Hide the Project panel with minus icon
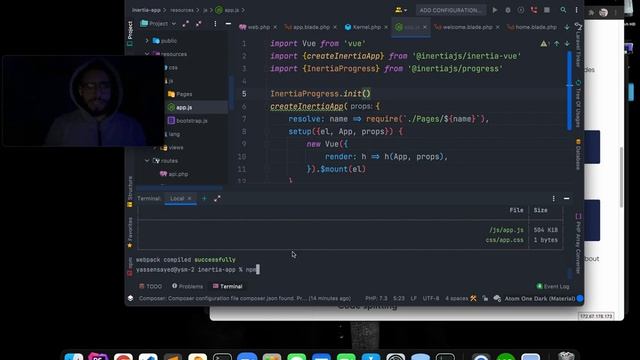The width and height of the screenshot is (640, 360). coord(228,24)
